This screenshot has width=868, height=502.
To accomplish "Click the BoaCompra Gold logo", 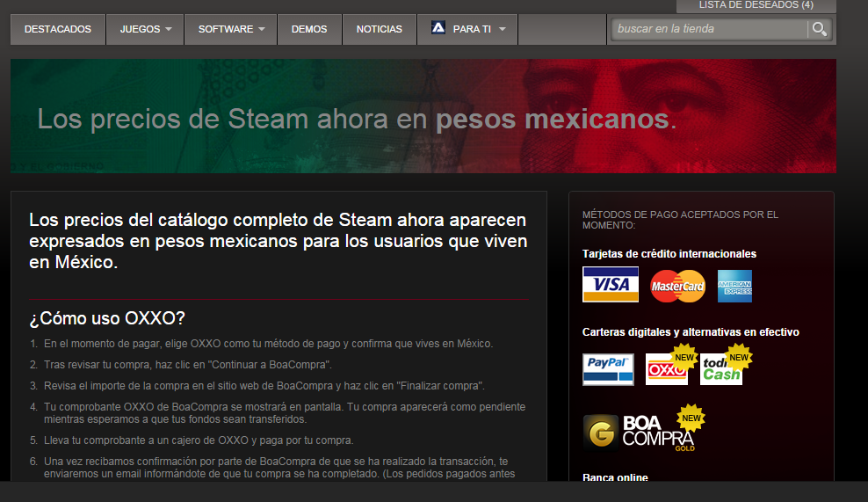I will [x=638, y=431].
